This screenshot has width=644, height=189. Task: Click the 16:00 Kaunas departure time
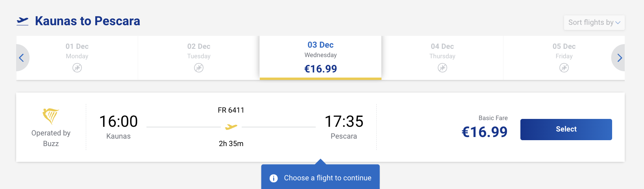pos(118,122)
